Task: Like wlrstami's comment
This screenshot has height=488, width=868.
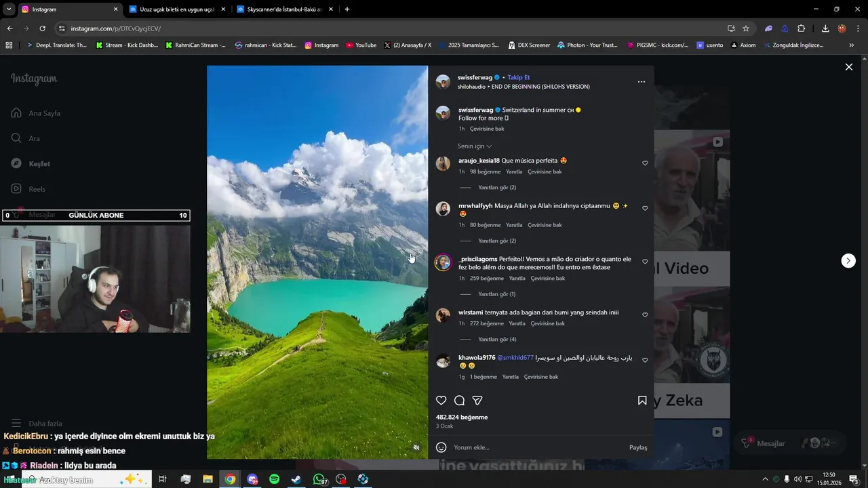Action: pyautogui.click(x=645, y=315)
